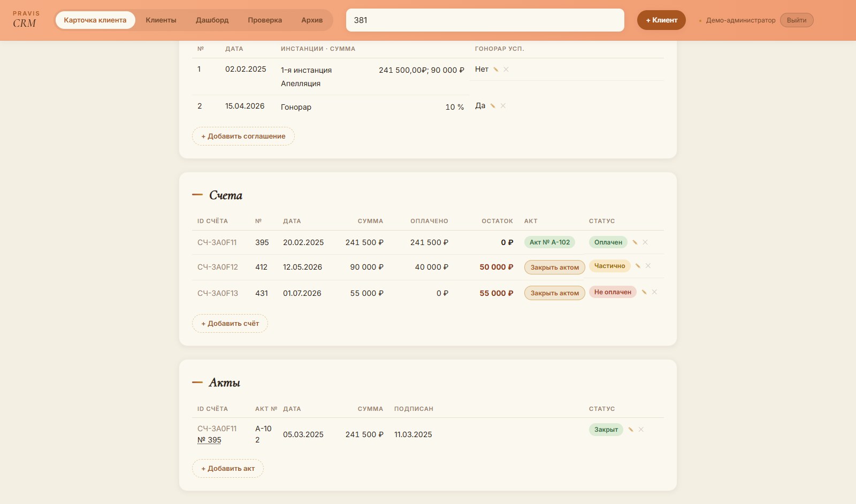Image resolution: width=856 pixels, height=504 pixels.
Task: Switch to the Архив tab
Action: pos(312,20)
